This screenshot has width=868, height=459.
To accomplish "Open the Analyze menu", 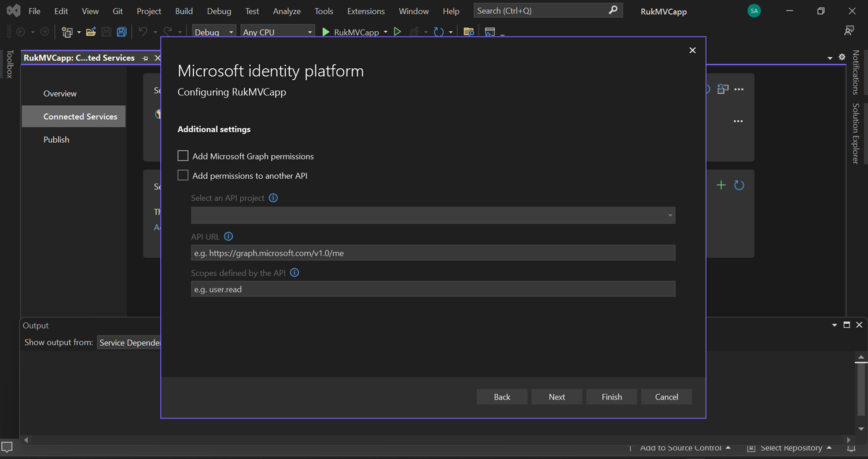I will (287, 11).
